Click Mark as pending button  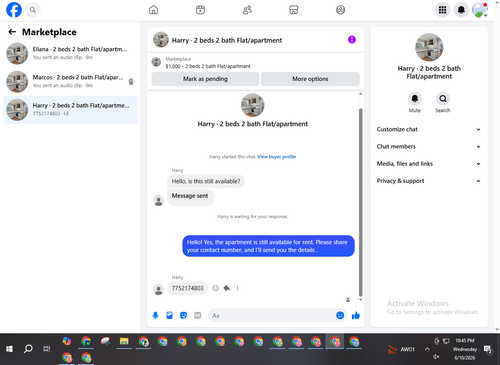click(x=205, y=79)
